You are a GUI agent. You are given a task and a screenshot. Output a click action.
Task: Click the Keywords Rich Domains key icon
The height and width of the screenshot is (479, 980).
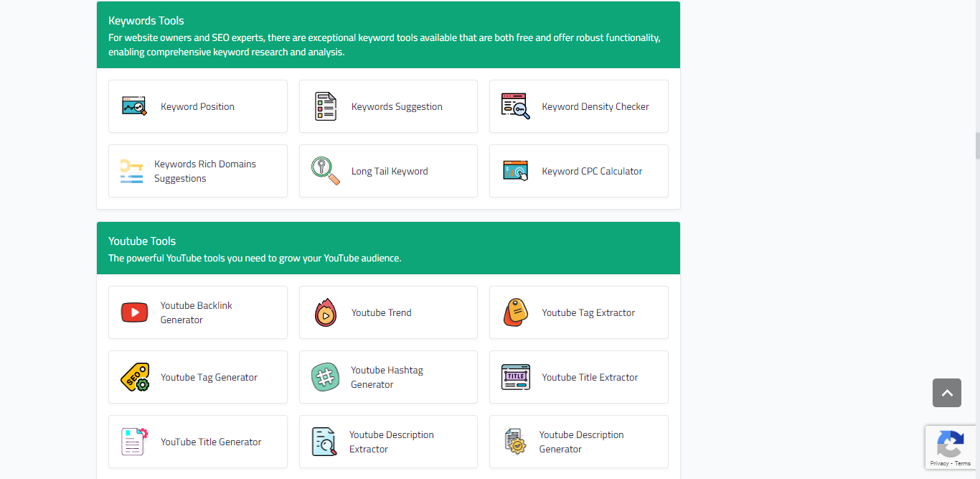coord(131,171)
